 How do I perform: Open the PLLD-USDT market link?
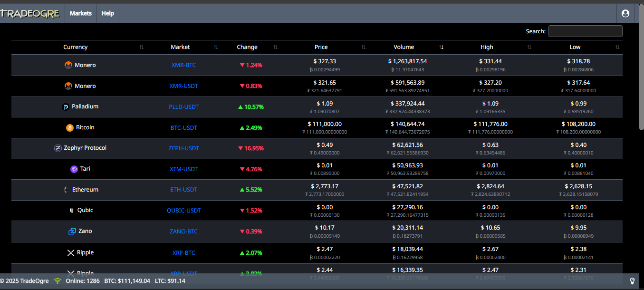(183, 107)
